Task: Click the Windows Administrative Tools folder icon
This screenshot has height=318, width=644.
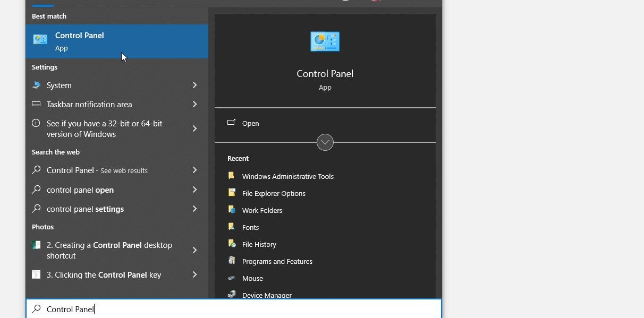Action: click(232, 176)
